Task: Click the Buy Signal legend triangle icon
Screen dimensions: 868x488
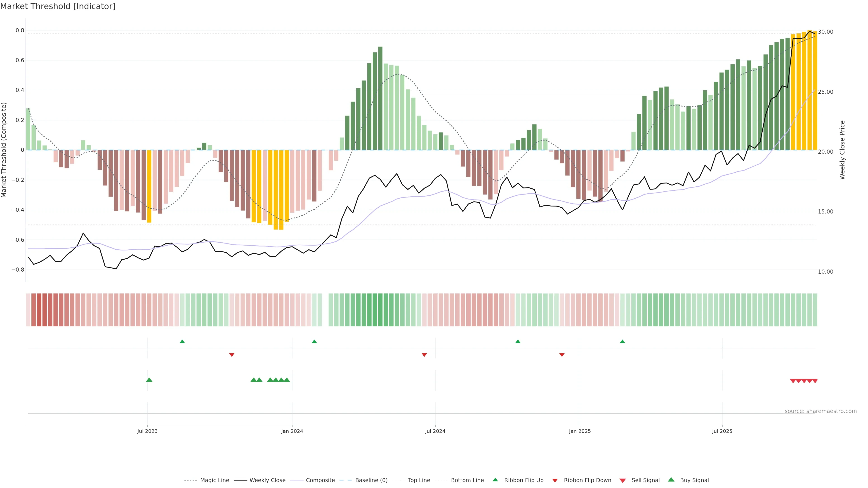Action: (x=671, y=480)
